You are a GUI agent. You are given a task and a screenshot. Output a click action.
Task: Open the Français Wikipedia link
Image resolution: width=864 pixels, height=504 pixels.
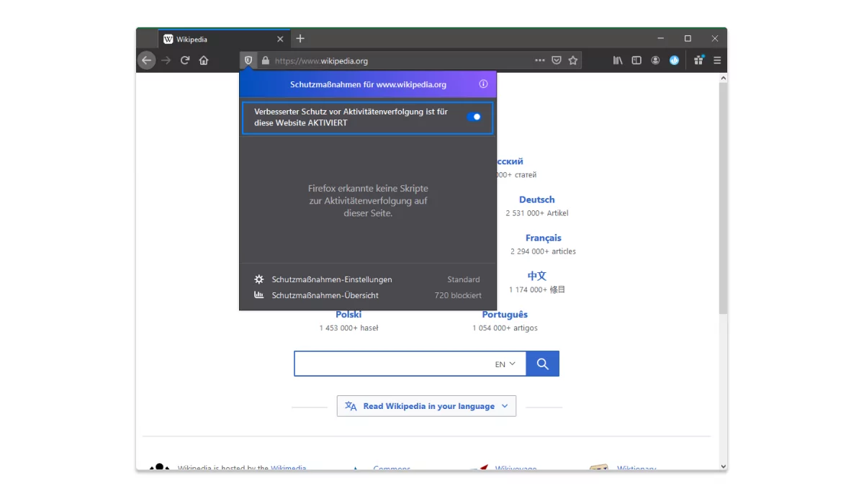(544, 238)
